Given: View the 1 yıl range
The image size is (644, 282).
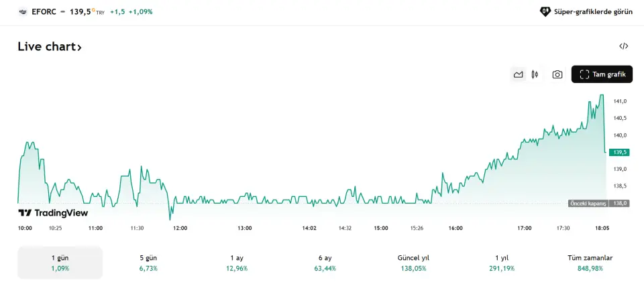Looking at the screenshot, I should point(502,263).
